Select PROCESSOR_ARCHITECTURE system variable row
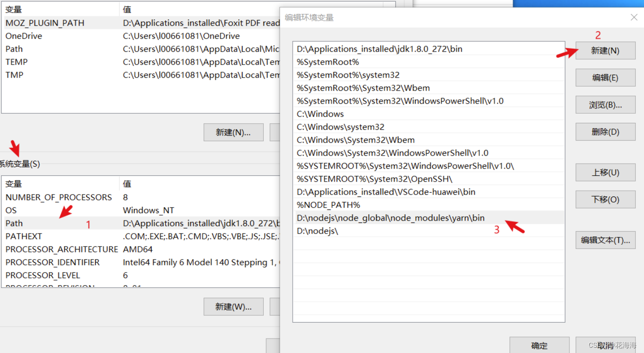 click(141, 249)
